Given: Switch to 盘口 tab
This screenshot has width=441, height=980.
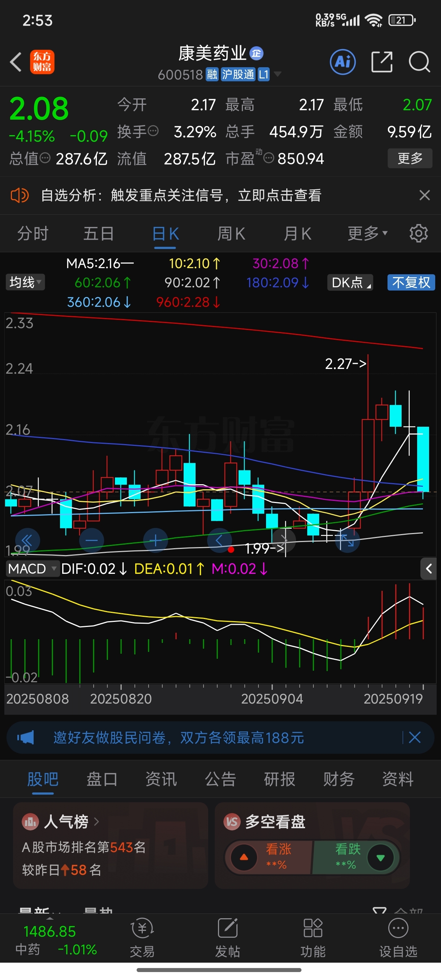Looking at the screenshot, I should [x=102, y=779].
